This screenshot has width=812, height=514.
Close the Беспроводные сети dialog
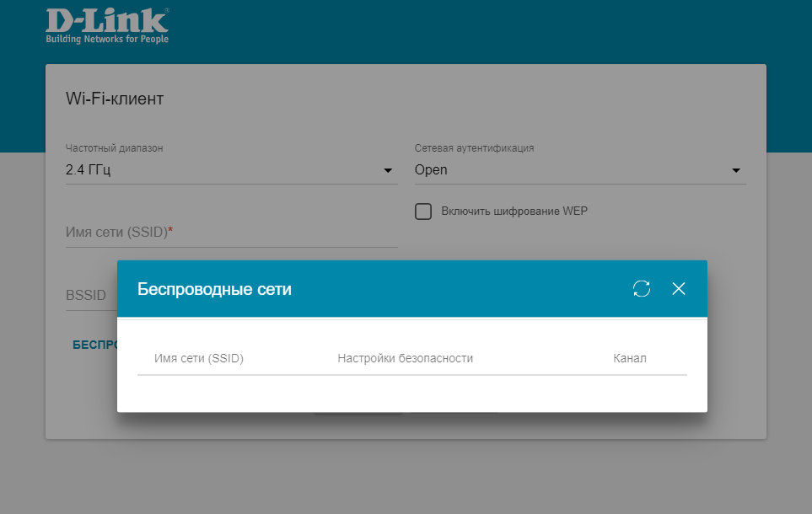679,288
